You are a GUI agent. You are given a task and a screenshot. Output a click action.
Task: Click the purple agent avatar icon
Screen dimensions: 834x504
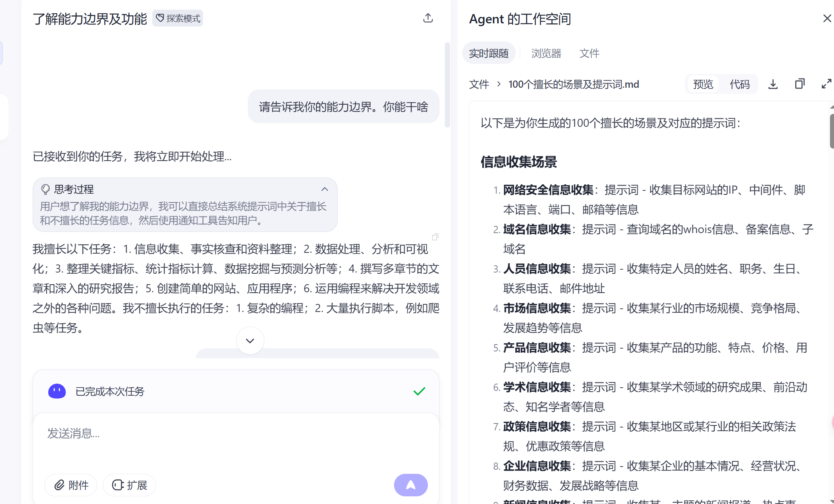57,391
